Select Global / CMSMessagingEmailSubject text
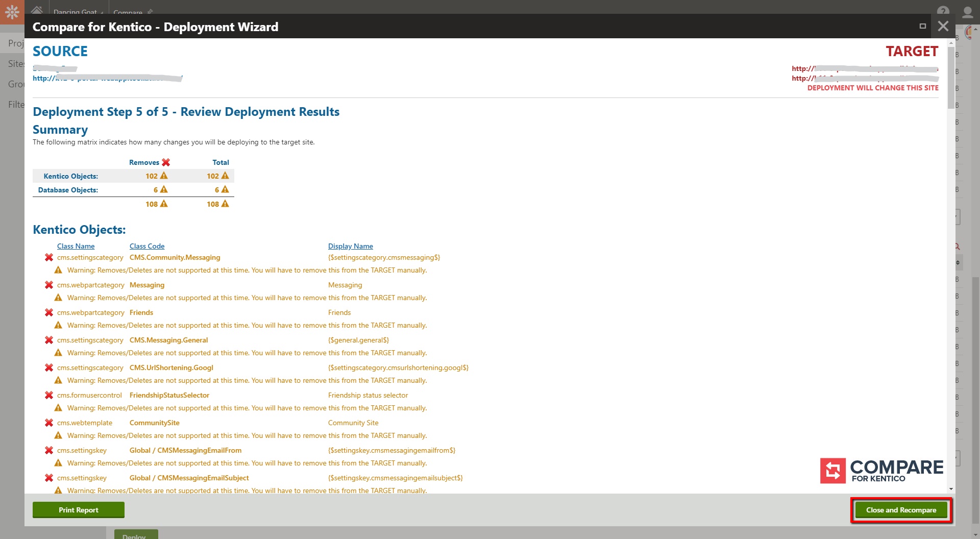980x539 pixels. coord(189,478)
